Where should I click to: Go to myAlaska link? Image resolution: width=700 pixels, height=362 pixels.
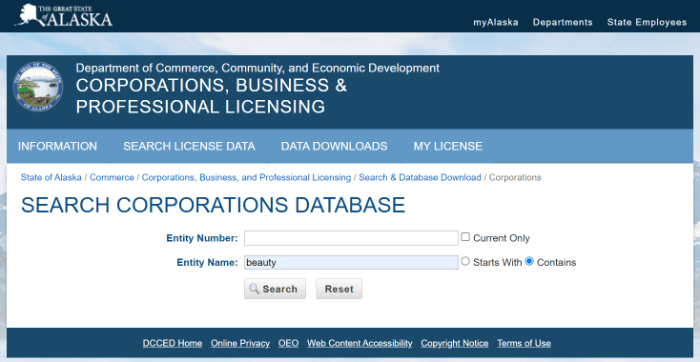pyautogui.click(x=496, y=22)
